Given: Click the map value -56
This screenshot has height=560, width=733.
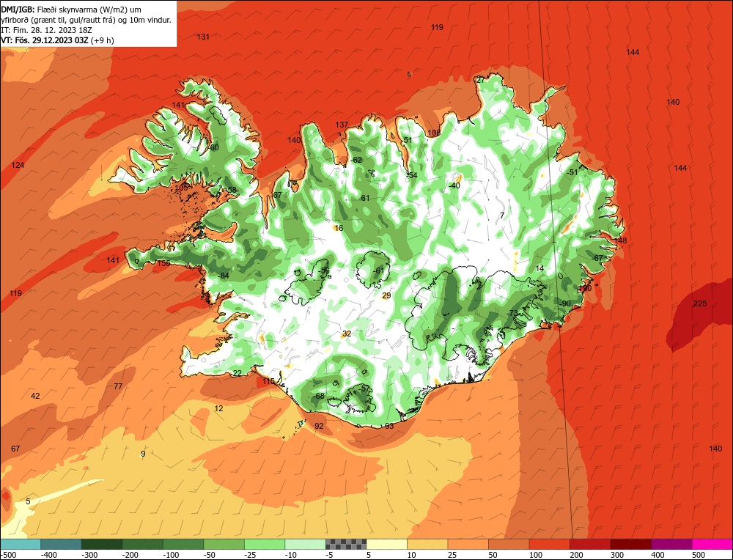Looking at the screenshot, I should 324,270.
